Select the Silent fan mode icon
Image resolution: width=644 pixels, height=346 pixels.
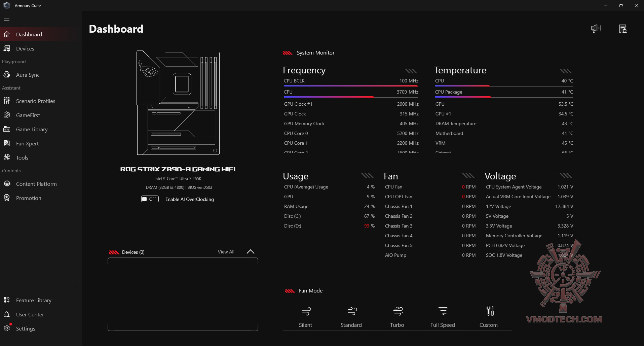(x=306, y=311)
